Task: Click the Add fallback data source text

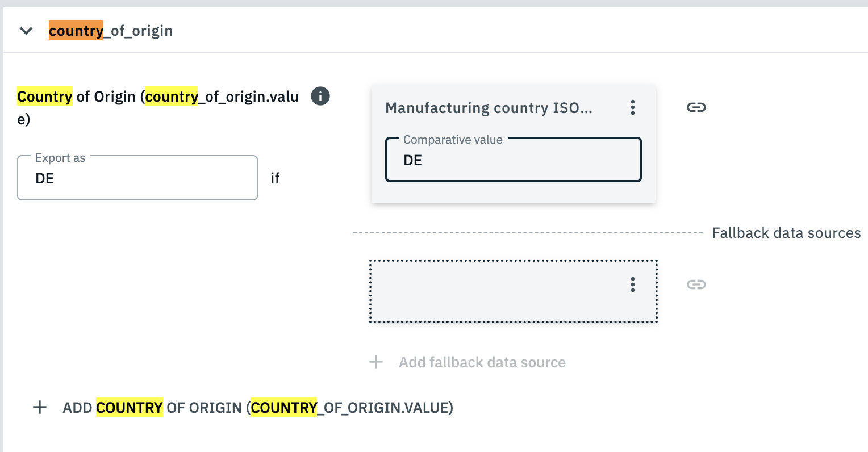Action: point(482,362)
